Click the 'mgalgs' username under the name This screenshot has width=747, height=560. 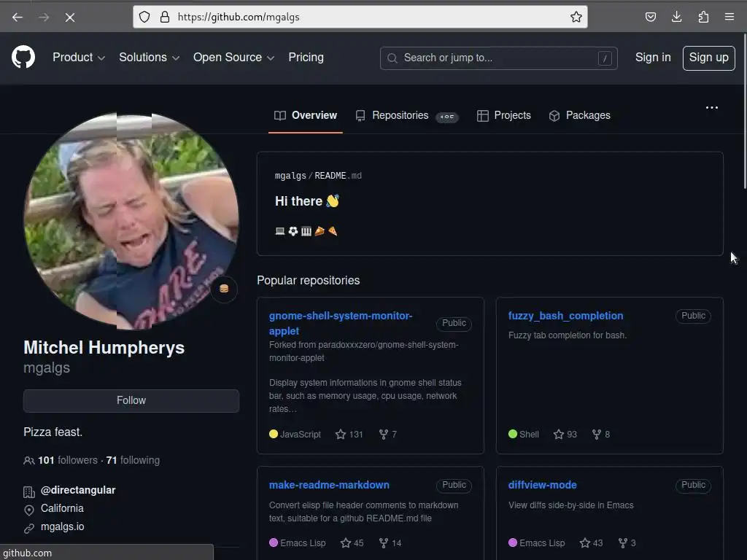(x=47, y=367)
